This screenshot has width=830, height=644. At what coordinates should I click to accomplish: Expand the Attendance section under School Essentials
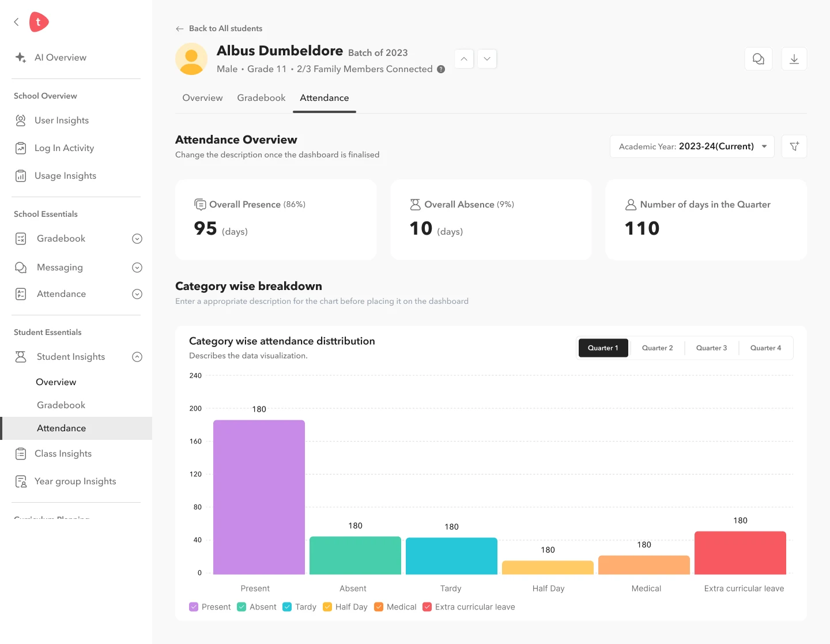coord(137,294)
